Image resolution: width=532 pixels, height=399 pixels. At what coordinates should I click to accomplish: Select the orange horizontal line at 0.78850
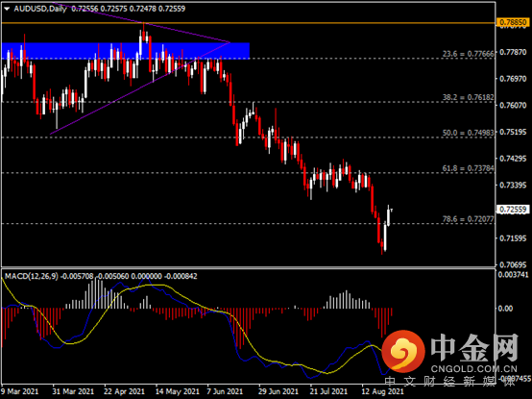coord(248,23)
